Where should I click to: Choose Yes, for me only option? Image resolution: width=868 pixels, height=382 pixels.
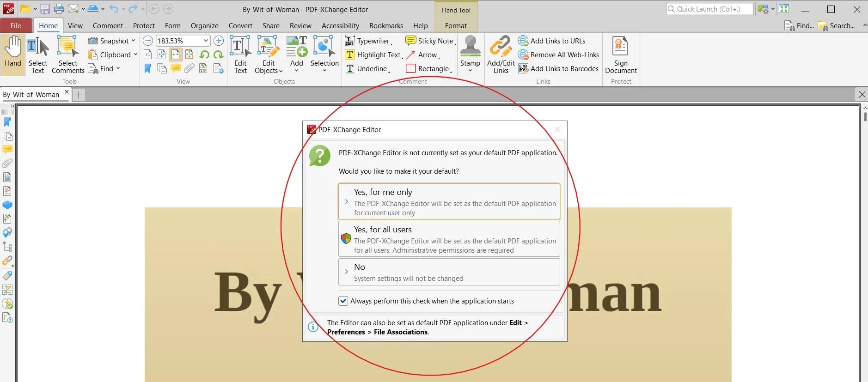449,201
